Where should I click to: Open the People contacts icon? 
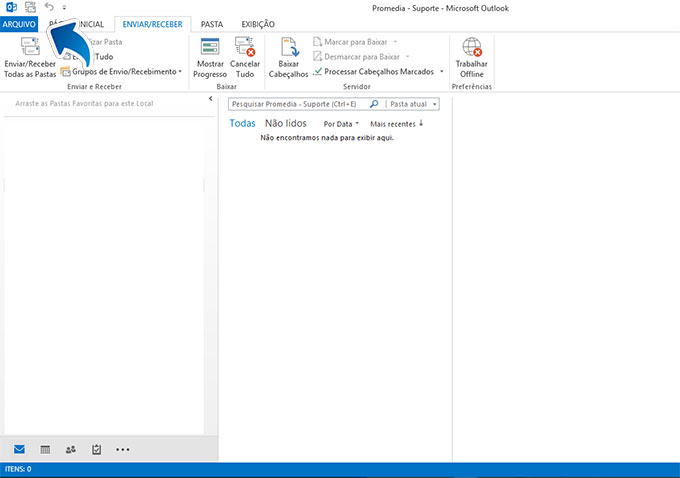pyautogui.click(x=71, y=450)
